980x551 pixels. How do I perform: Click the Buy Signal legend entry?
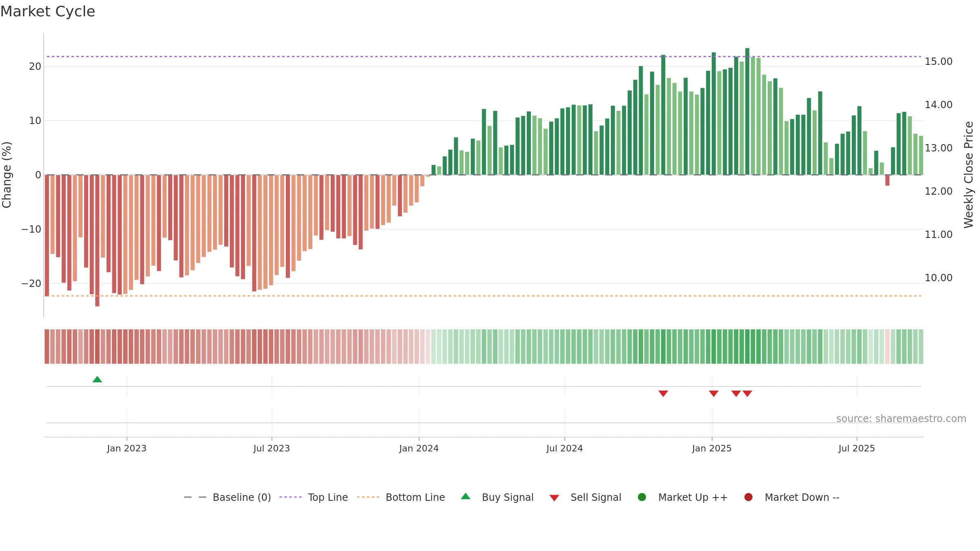point(497,497)
